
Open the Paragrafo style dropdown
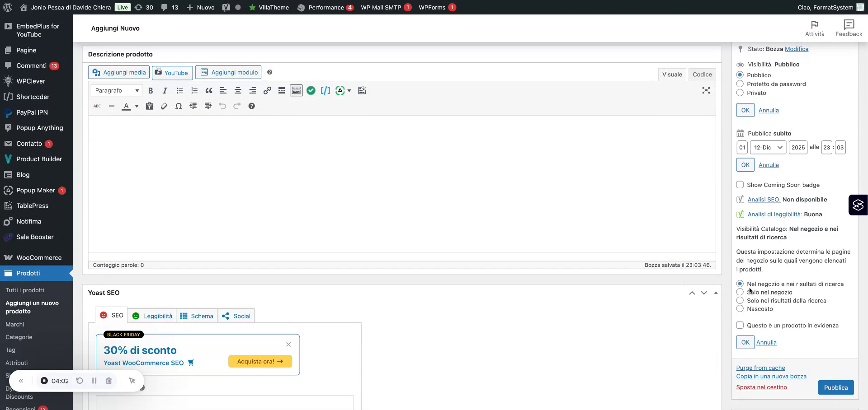116,90
